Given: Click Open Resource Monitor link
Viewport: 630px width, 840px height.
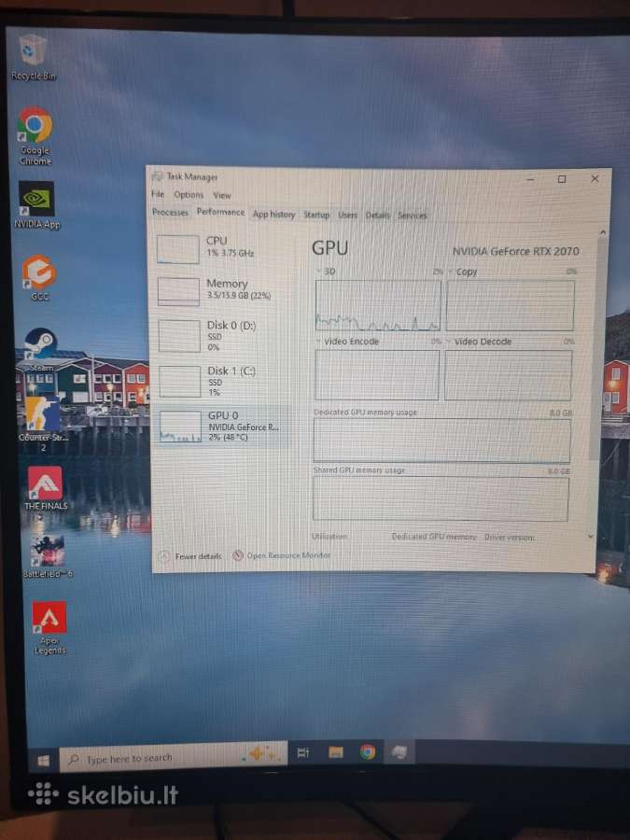Looking at the screenshot, I should click(288, 555).
